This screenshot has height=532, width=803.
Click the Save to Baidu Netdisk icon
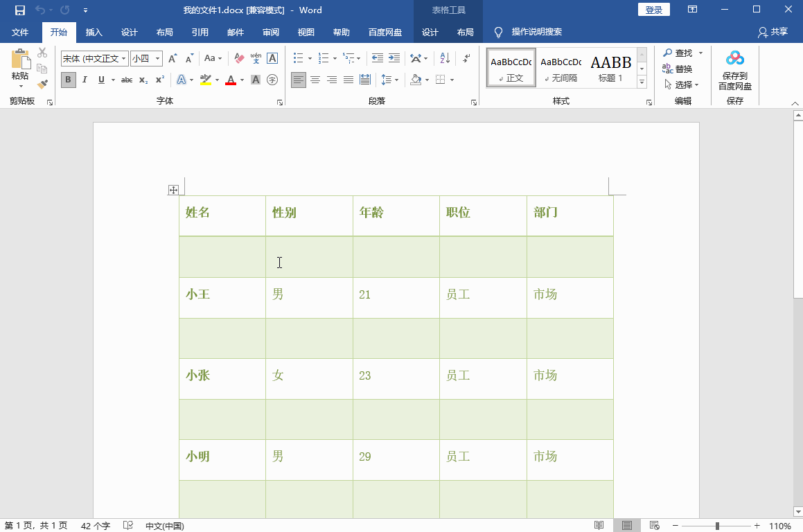tap(735, 70)
